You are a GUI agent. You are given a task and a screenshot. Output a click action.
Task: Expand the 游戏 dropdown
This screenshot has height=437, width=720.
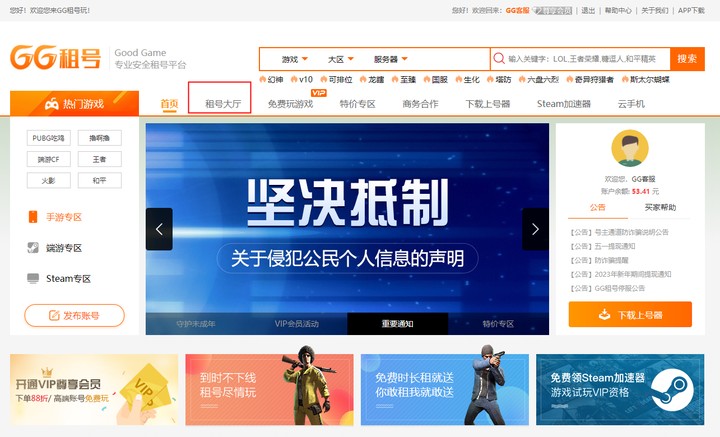coord(294,59)
